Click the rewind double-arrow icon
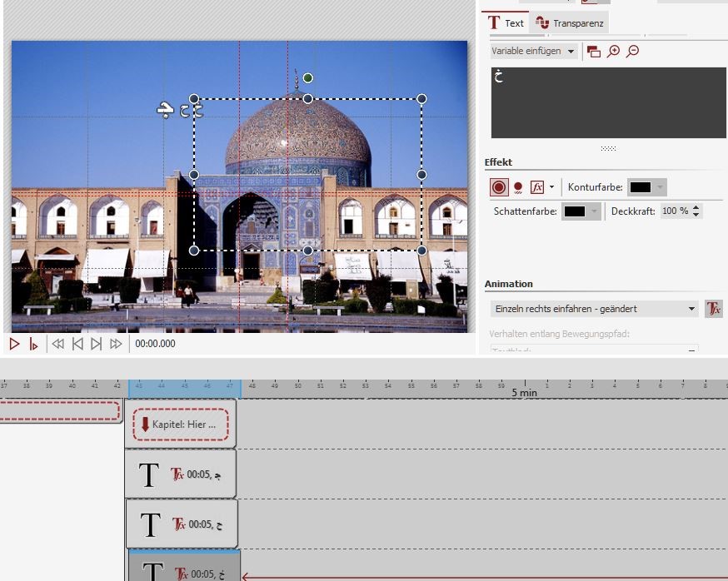This screenshot has width=728, height=581. click(58, 344)
